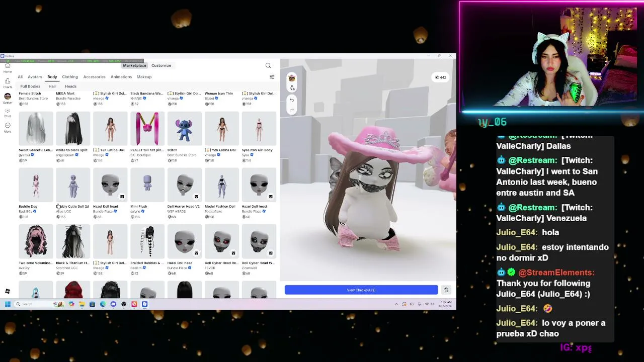Screen dimensions: 644x362
Task: Select the Doll Cyber Head W thumbnail
Action: tap(259, 242)
